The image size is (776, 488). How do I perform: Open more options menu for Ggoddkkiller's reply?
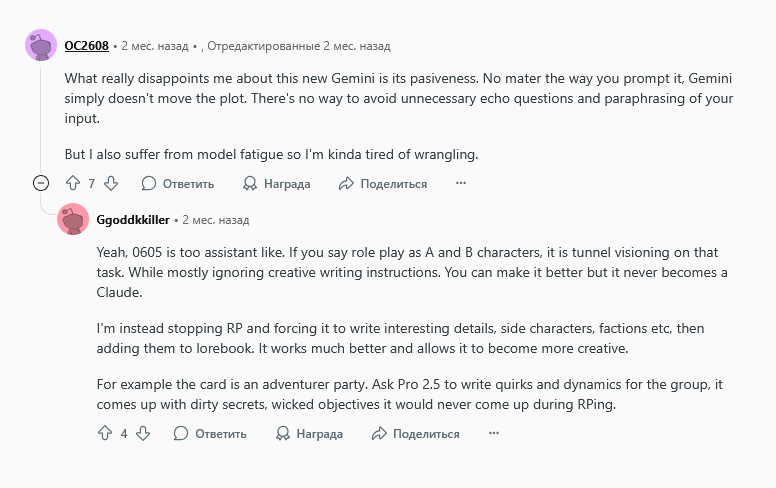(x=493, y=433)
